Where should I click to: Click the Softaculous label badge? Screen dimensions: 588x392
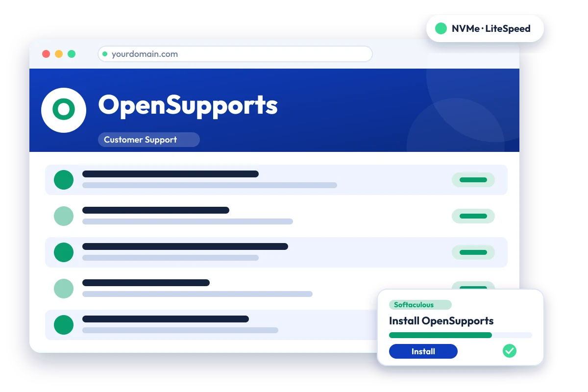coord(420,305)
